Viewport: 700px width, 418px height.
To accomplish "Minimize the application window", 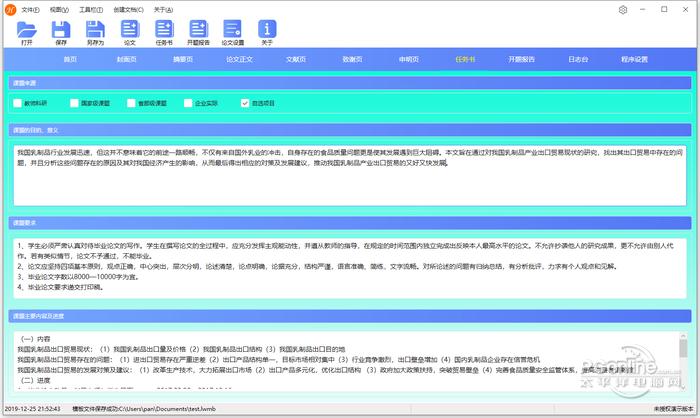I will (x=643, y=9).
